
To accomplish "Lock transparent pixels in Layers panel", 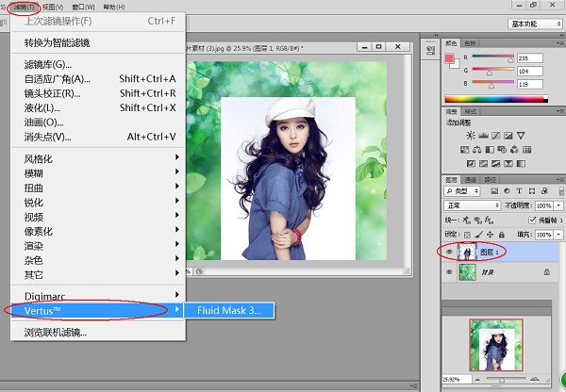I will pos(467,235).
